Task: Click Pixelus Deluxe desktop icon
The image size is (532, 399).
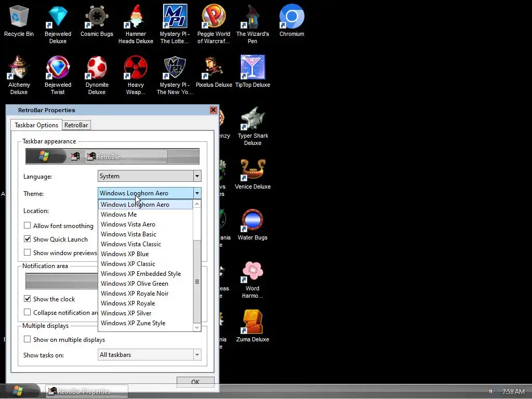Action: pyautogui.click(x=214, y=72)
